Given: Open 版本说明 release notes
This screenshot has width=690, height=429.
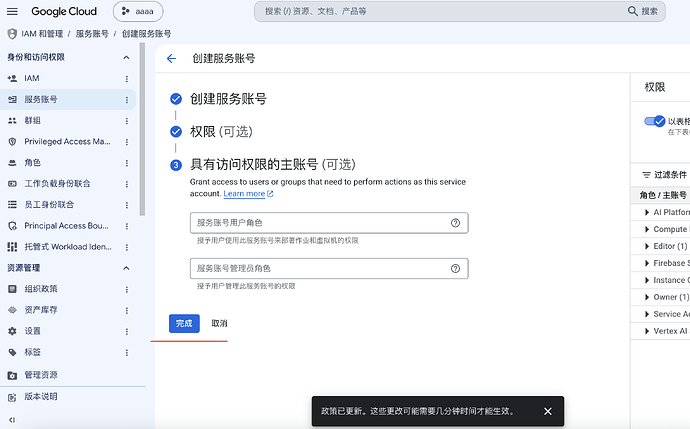Looking at the screenshot, I should [40, 396].
